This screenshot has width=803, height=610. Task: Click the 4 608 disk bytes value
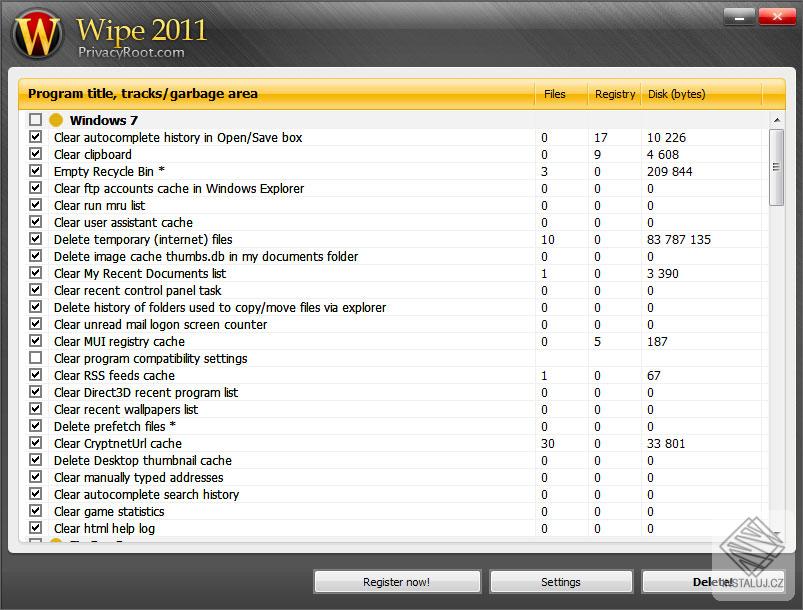click(x=663, y=154)
